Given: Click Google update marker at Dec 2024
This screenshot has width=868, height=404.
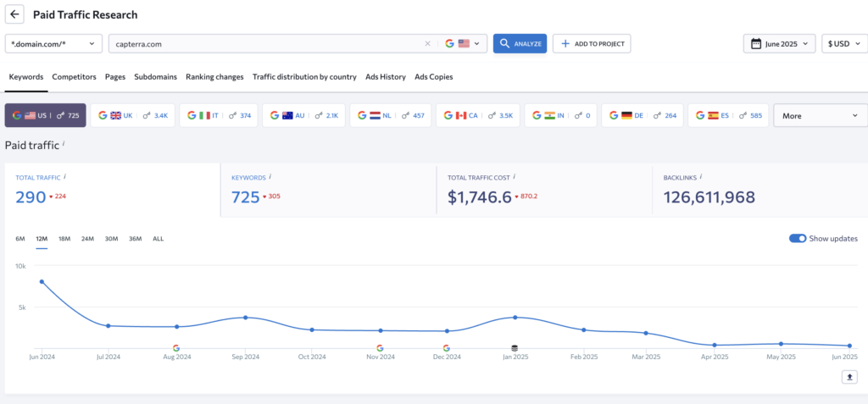Looking at the screenshot, I should [446, 348].
